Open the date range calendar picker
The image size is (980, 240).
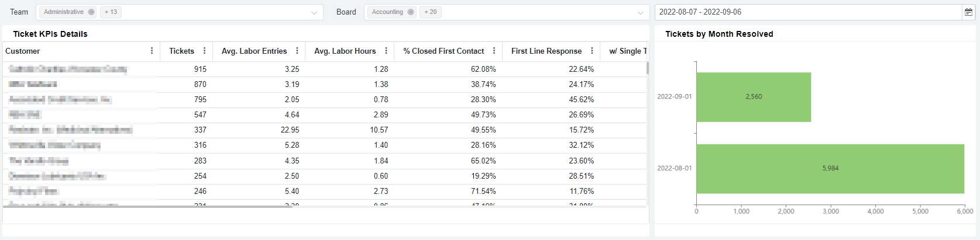click(x=968, y=12)
